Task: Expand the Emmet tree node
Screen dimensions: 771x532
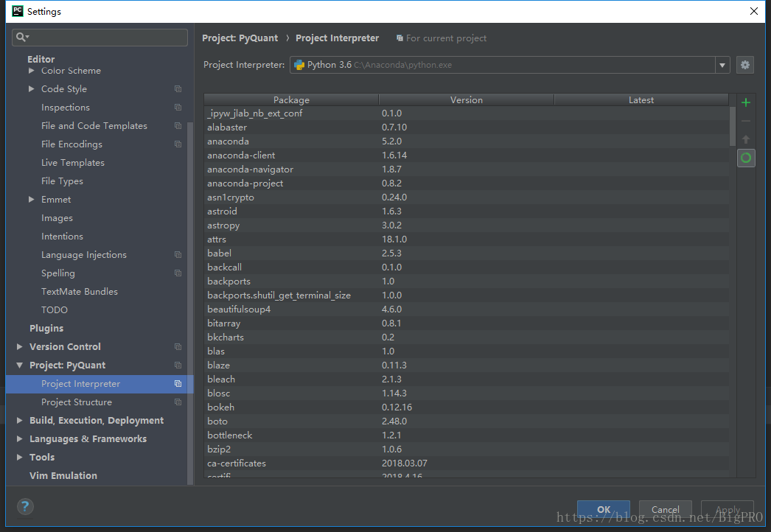Action: coord(32,199)
